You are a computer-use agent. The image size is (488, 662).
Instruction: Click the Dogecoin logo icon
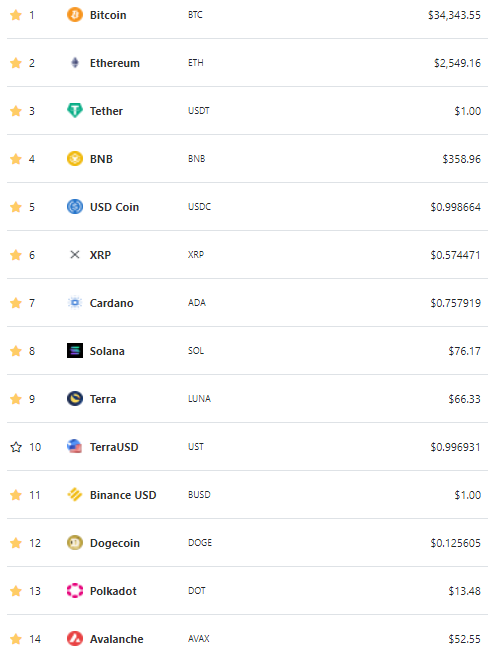point(75,543)
